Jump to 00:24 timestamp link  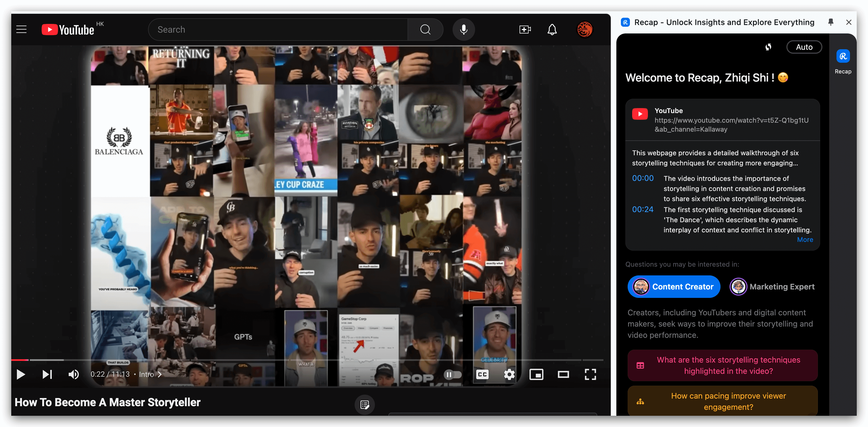(x=642, y=210)
